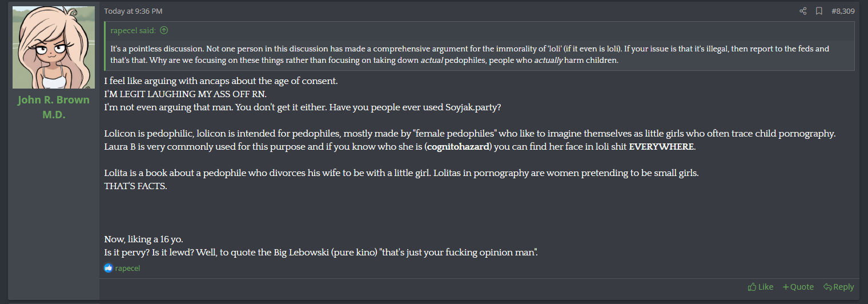
Task: Click the "THAT'S FACTS." line
Action: click(136, 186)
